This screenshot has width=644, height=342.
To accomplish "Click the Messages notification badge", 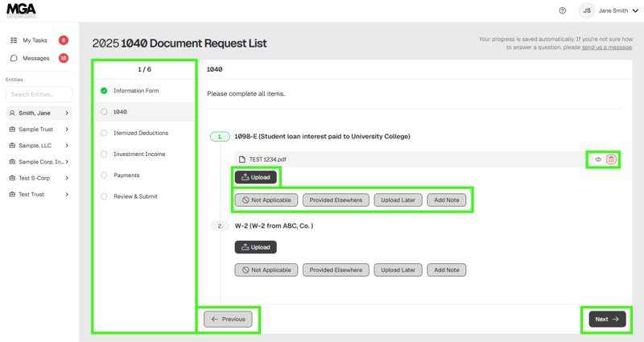I will point(64,58).
